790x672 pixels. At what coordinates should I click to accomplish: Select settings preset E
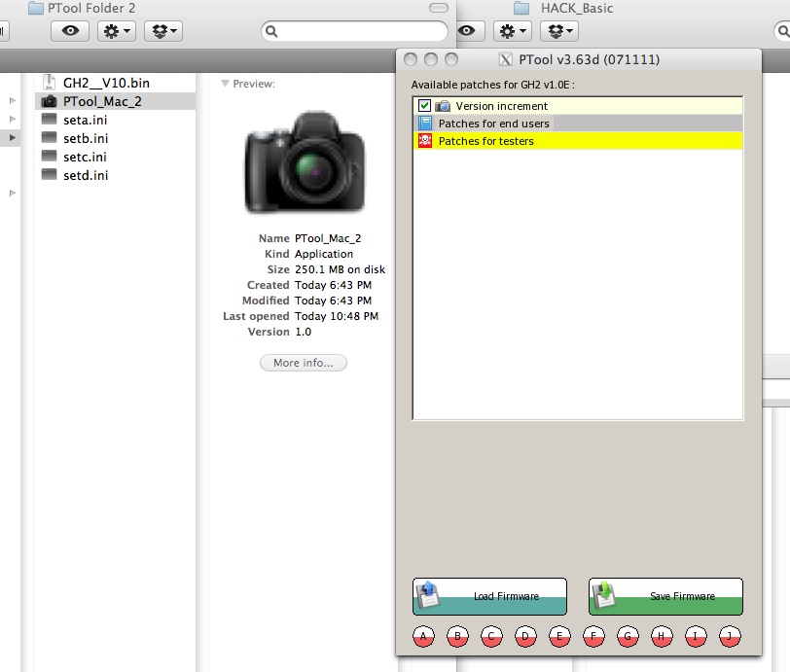(559, 636)
